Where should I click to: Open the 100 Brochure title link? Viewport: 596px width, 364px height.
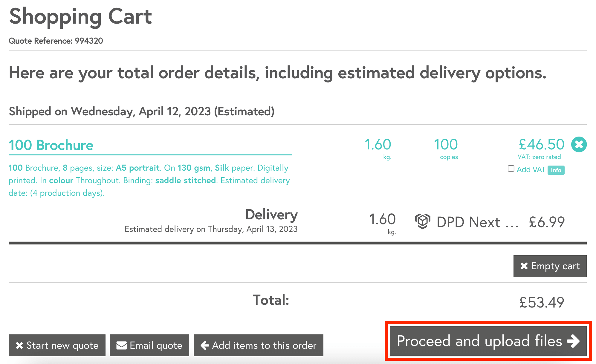click(51, 145)
